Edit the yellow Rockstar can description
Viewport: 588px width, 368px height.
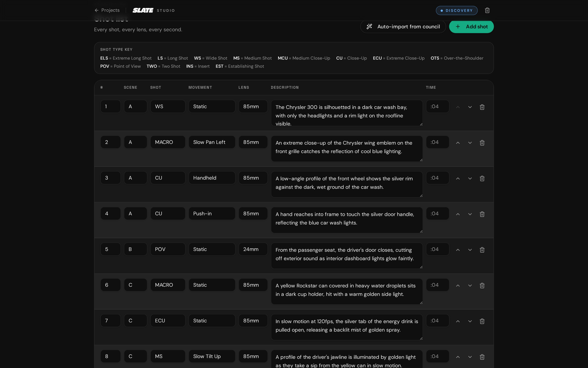tap(347, 292)
